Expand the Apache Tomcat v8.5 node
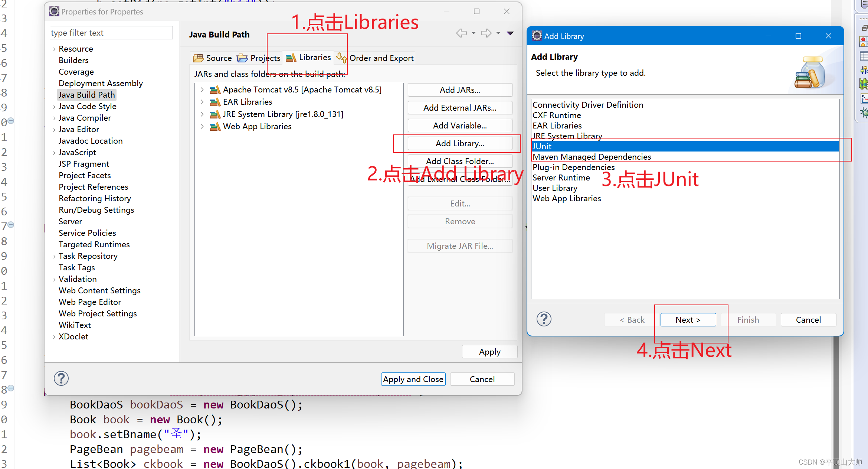The height and width of the screenshot is (469, 868). [x=202, y=90]
